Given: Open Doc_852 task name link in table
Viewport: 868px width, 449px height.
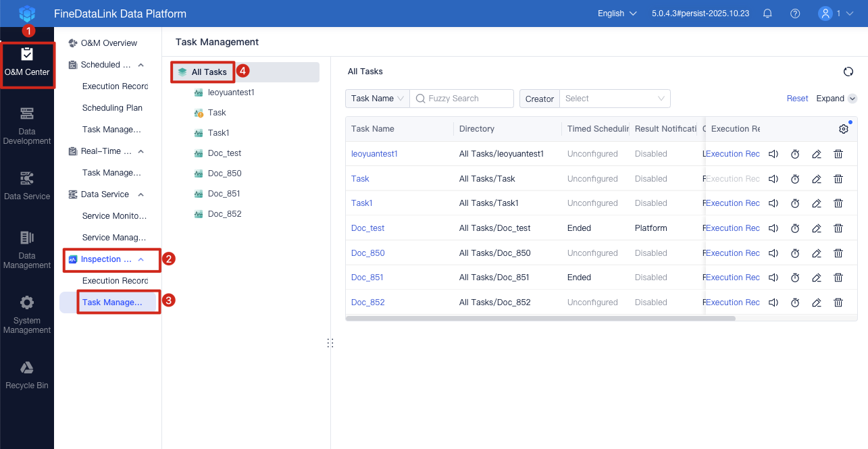Looking at the screenshot, I should [x=368, y=302].
